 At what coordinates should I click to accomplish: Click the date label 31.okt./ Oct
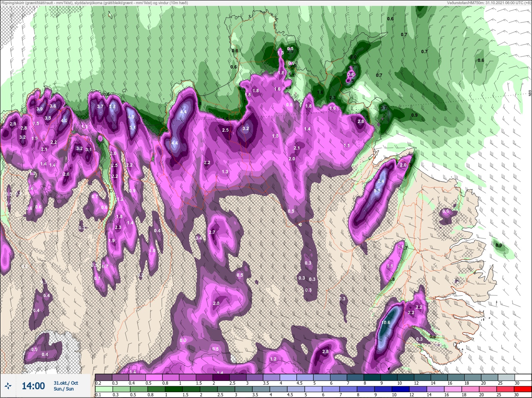65,383
